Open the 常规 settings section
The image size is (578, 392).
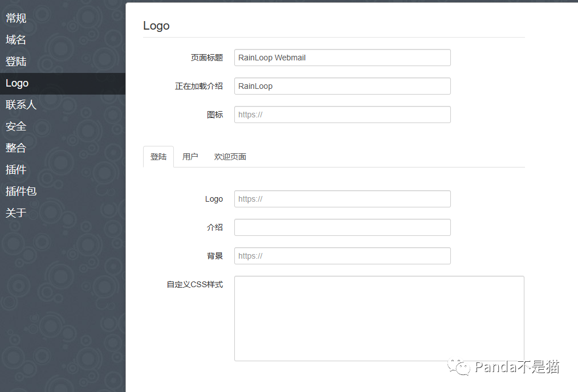pos(15,18)
